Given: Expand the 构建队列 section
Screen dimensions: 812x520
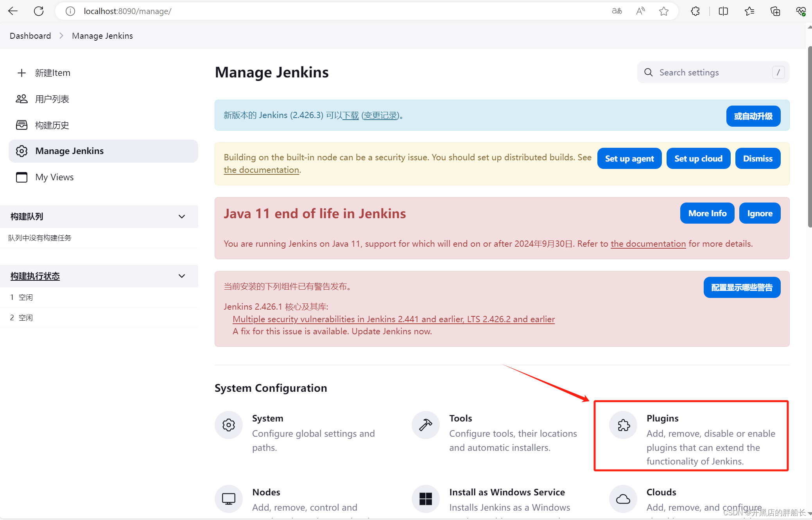Looking at the screenshot, I should [182, 216].
